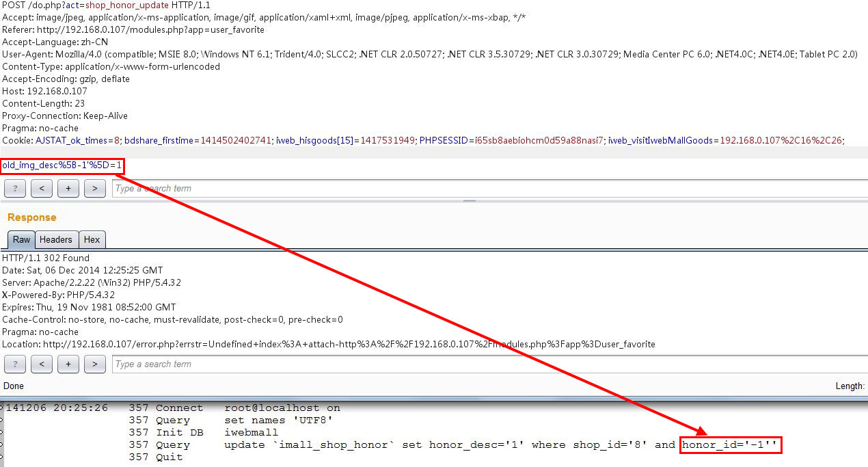Click the update imall_shop_honor query line
Viewport: 868px width, 467px height.
coord(454,445)
